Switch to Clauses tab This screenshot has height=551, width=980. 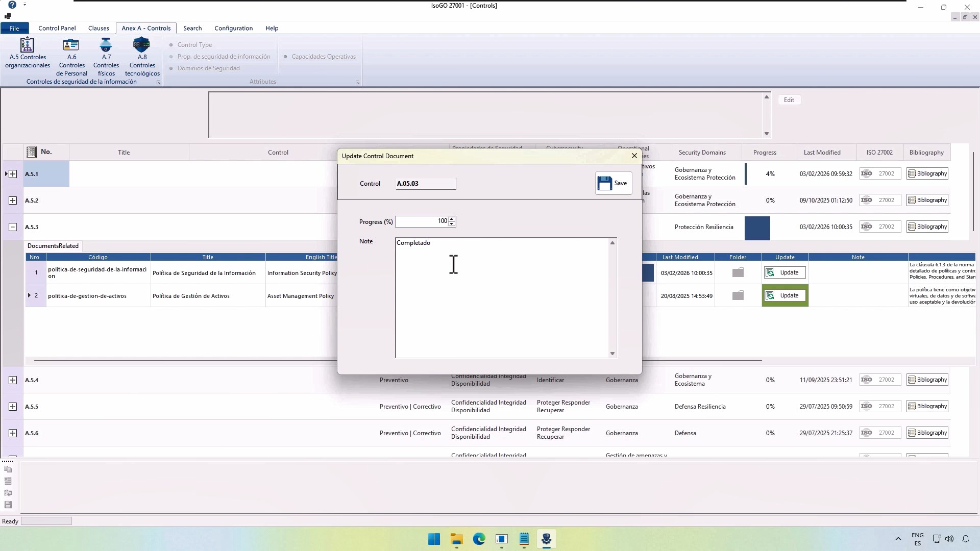(99, 28)
